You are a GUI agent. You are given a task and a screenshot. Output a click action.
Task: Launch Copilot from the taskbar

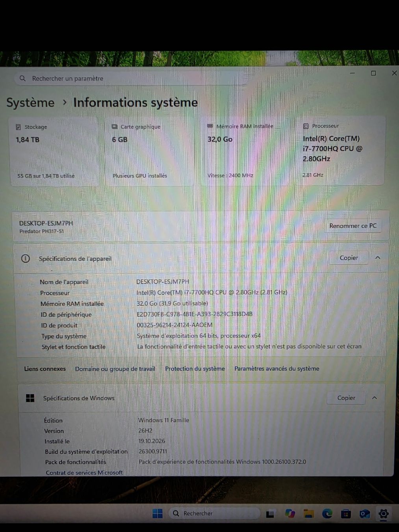(x=290, y=513)
